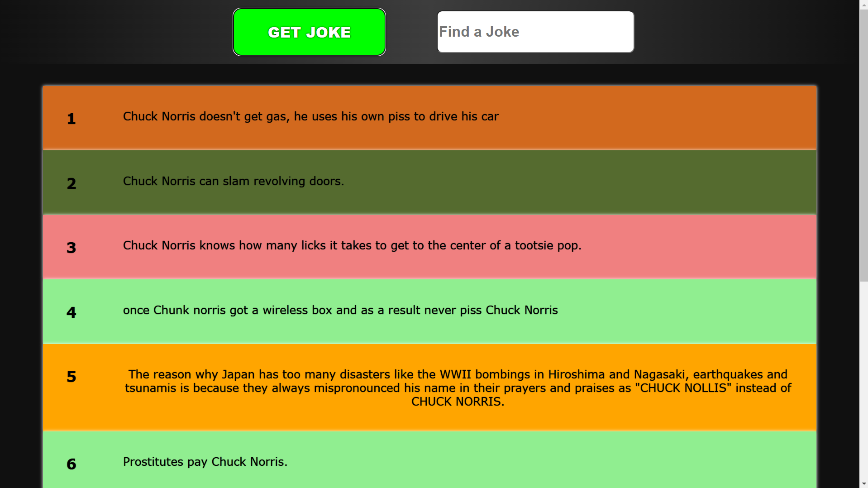This screenshot has width=868, height=488.
Task: Click number 6 beside the last joke
Action: coord(71,464)
